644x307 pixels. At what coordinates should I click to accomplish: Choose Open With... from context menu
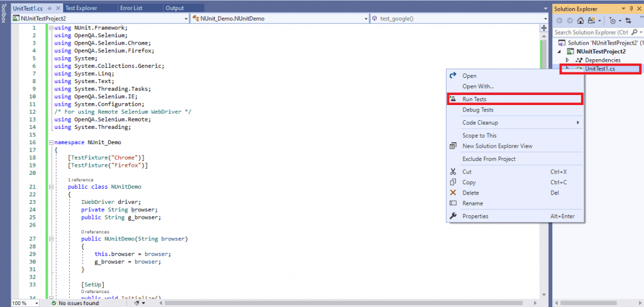515,86
